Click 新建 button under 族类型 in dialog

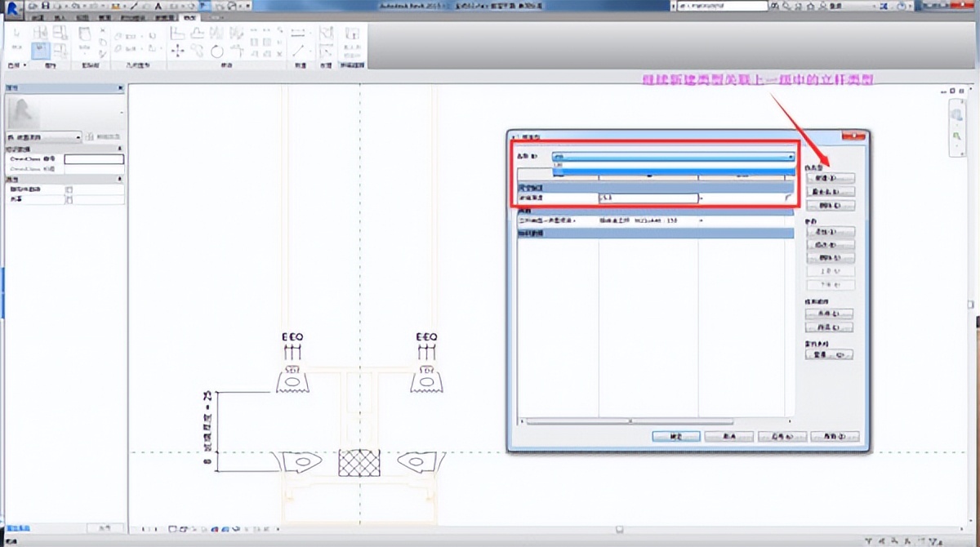coord(830,177)
